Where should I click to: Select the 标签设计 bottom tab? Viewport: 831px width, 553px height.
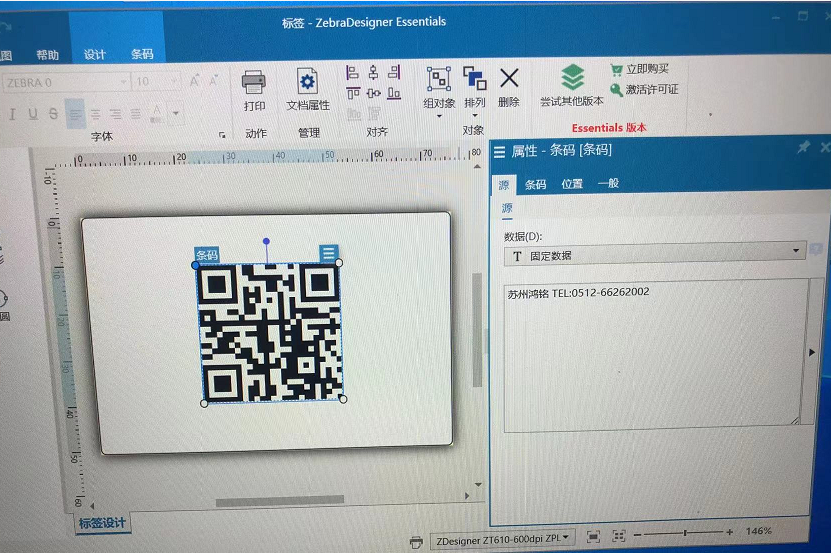pos(102,523)
